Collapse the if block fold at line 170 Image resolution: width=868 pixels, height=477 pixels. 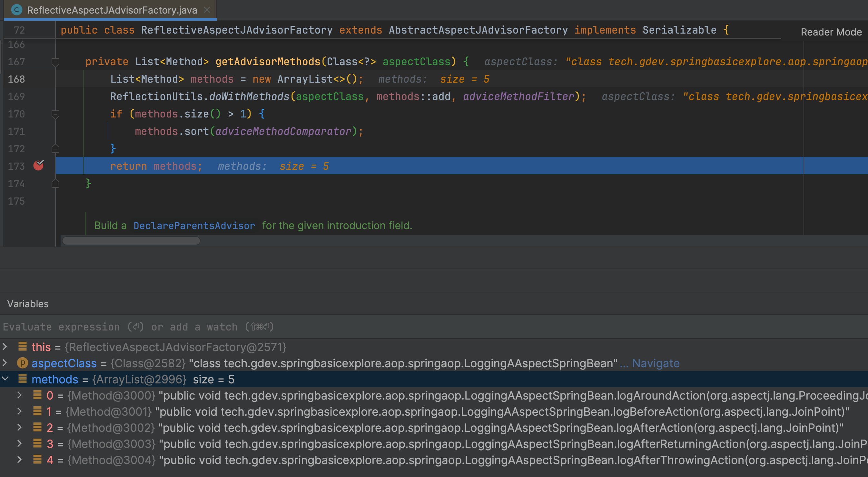[x=55, y=114]
